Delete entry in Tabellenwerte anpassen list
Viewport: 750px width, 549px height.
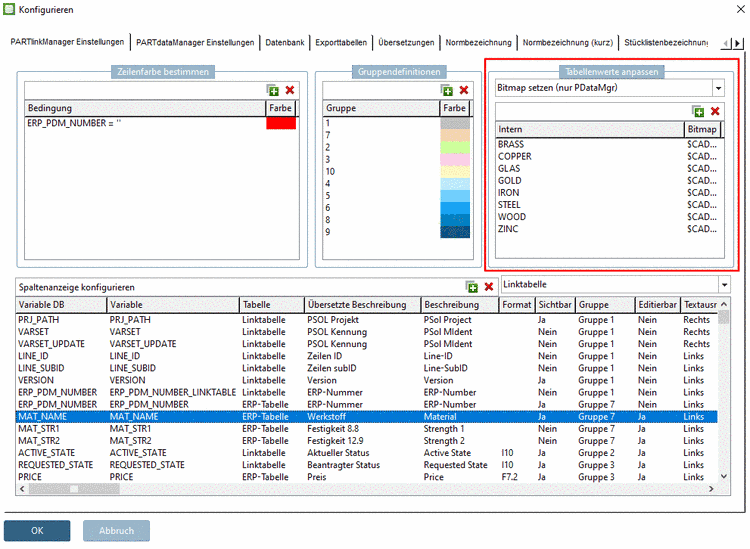tap(715, 112)
